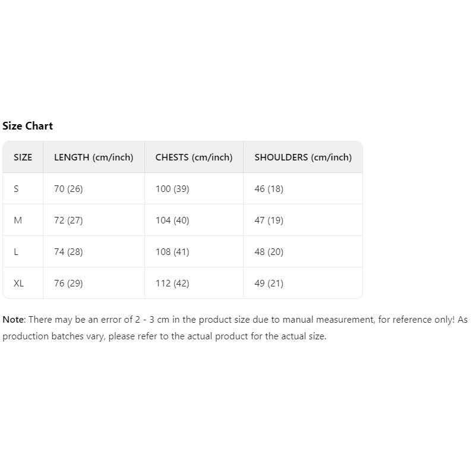Select the M size row label
This screenshot has height=476, width=476.
coord(18,220)
